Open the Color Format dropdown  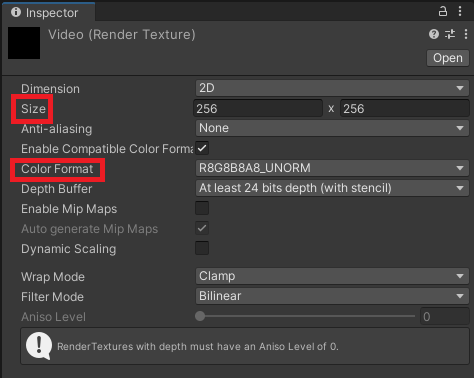(x=332, y=168)
